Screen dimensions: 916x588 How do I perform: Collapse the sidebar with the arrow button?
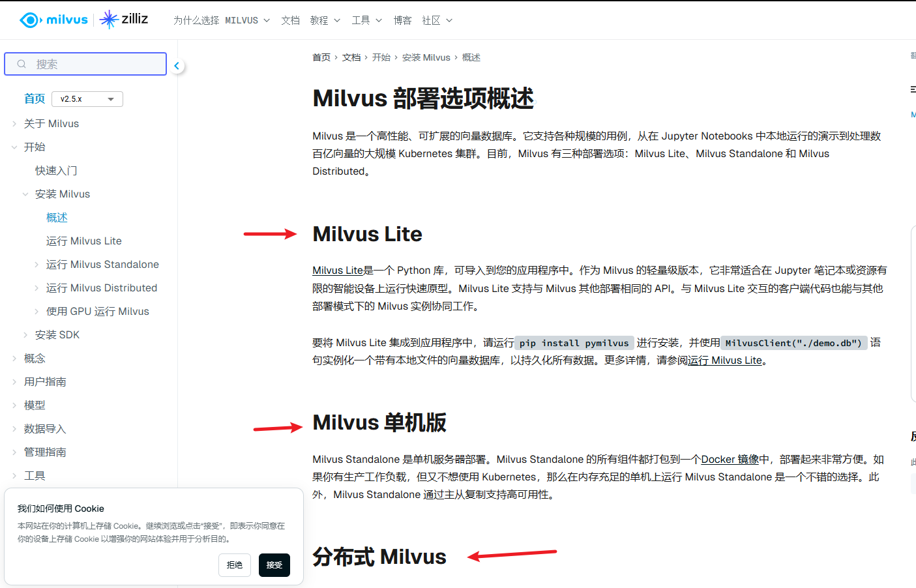coord(177,66)
